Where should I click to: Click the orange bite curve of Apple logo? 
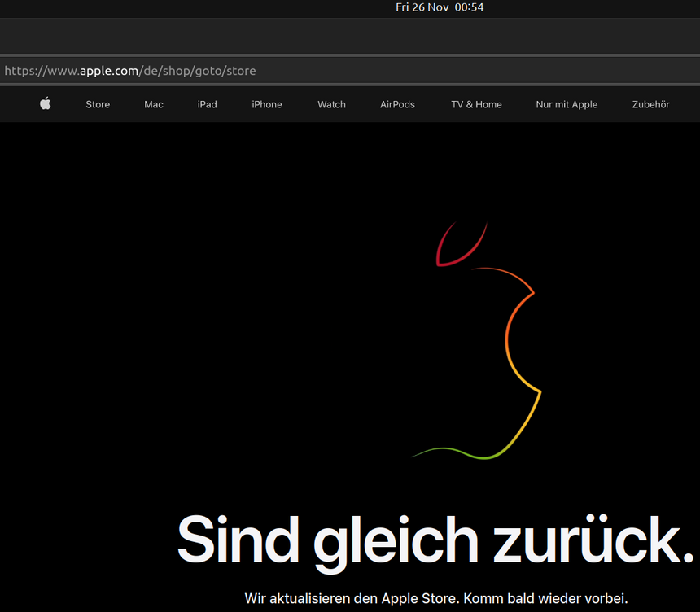(x=509, y=334)
